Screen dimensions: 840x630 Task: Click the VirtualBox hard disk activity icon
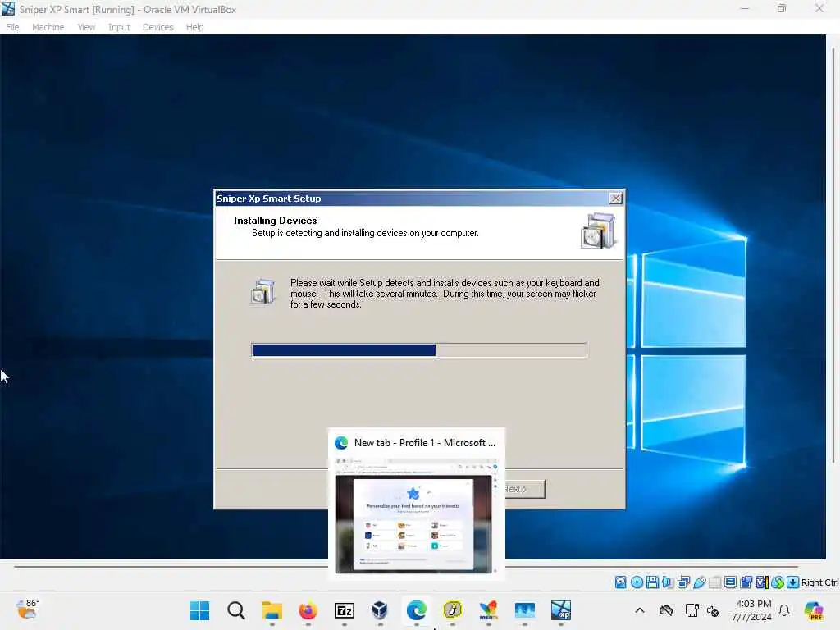[620, 582]
